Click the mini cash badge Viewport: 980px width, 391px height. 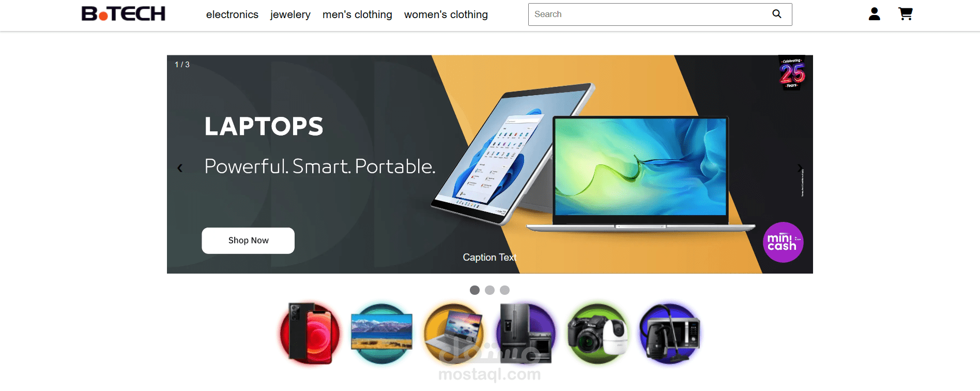(x=783, y=242)
